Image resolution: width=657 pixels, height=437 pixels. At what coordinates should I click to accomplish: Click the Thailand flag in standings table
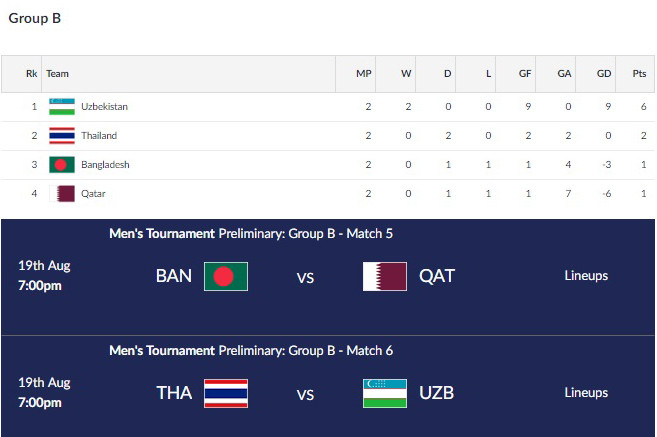coord(62,135)
